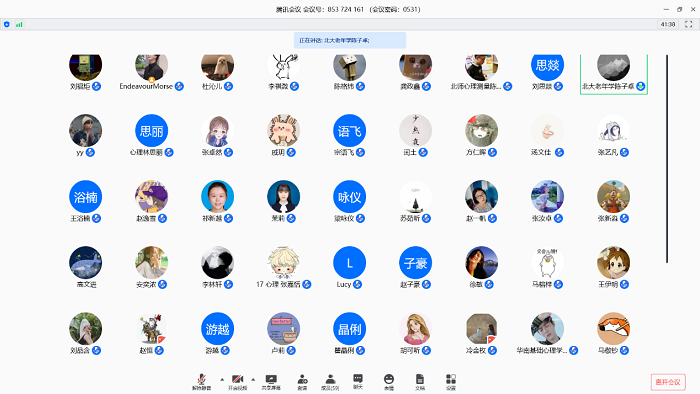Check the green network signal icon
The width and height of the screenshot is (700, 394).
[x=19, y=25]
